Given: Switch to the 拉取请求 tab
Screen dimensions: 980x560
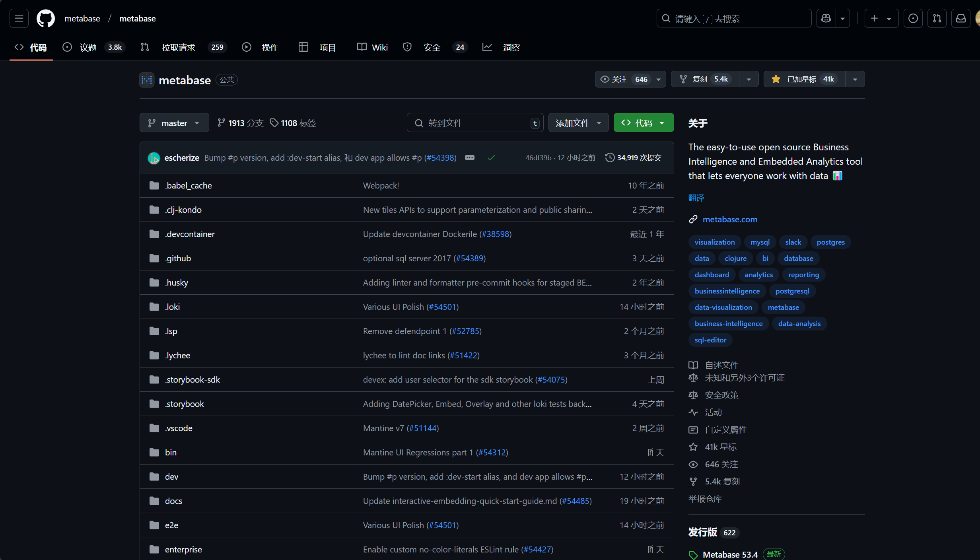Looking at the screenshot, I should click(x=178, y=47).
